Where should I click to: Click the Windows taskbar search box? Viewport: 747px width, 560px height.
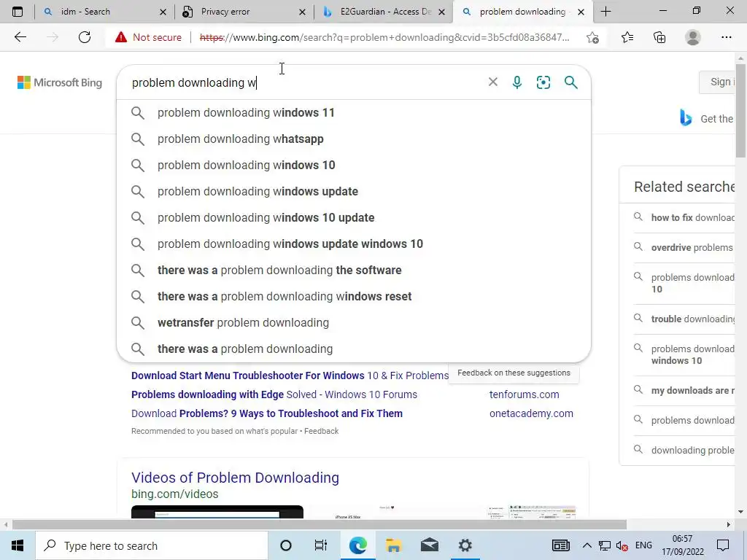[152, 545]
